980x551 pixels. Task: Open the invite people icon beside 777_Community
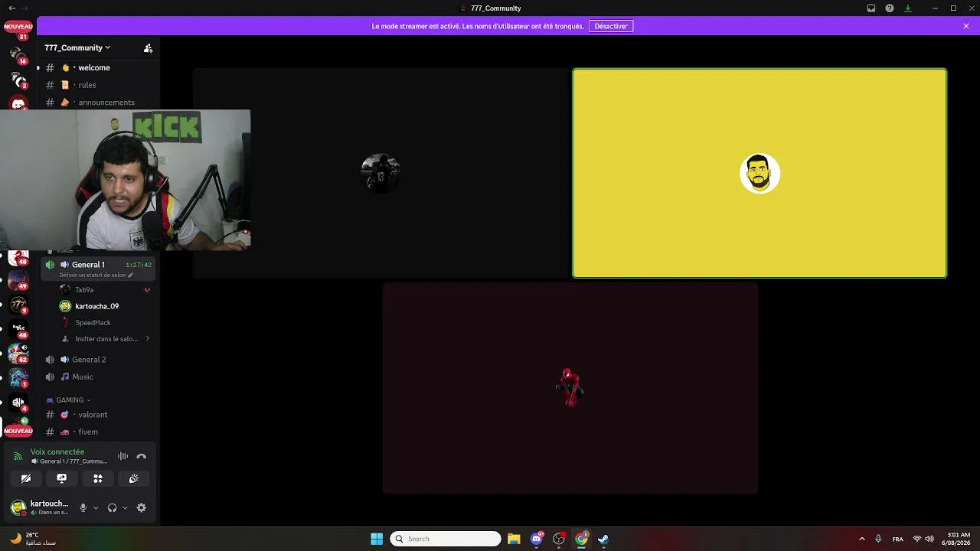click(149, 48)
